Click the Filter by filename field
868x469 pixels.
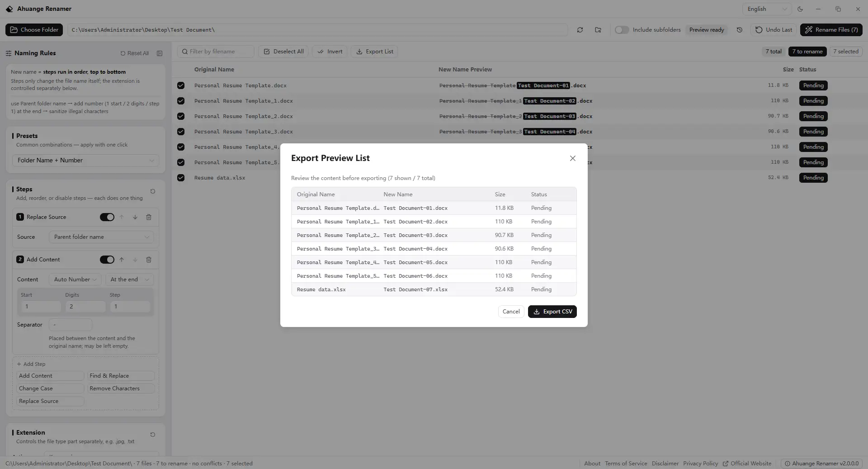pyautogui.click(x=216, y=52)
